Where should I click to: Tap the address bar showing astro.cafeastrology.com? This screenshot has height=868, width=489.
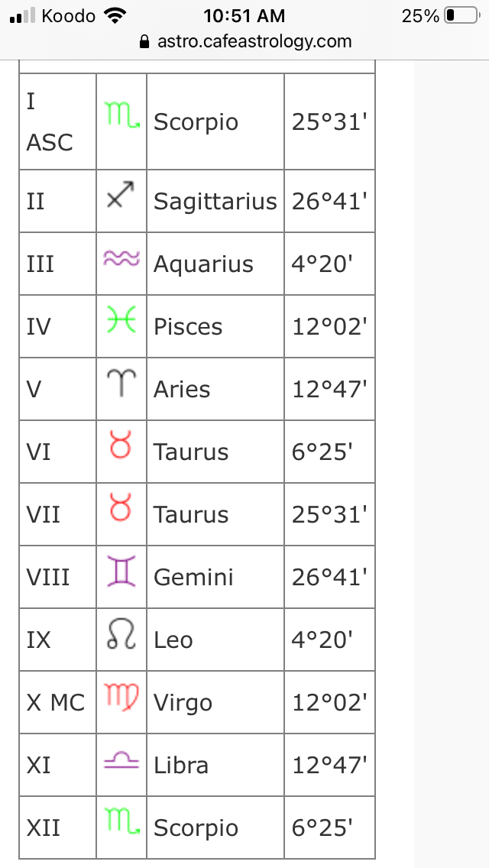244,41
